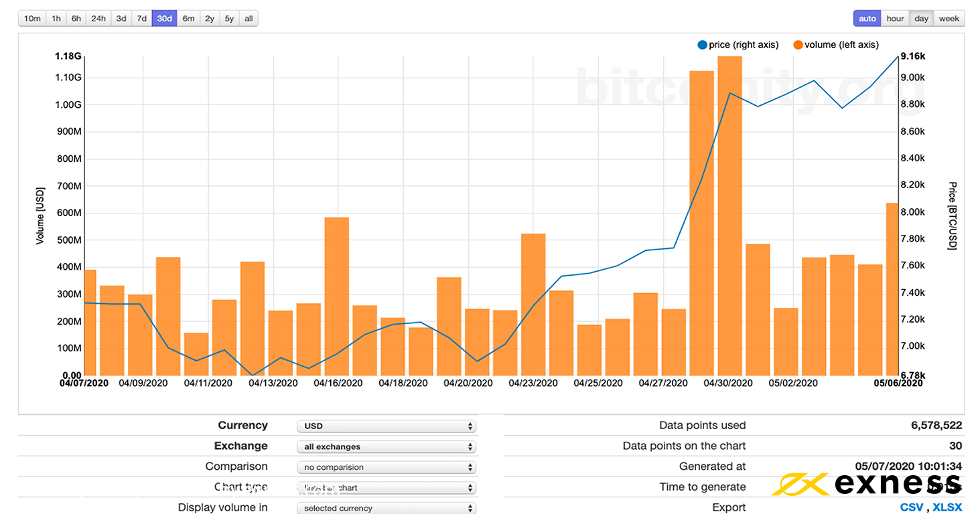Image resolution: width=980 pixels, height=514 pixels.
Task: Click the volume bar just under 600M above 04/16/2020
Action: [336, 296]
